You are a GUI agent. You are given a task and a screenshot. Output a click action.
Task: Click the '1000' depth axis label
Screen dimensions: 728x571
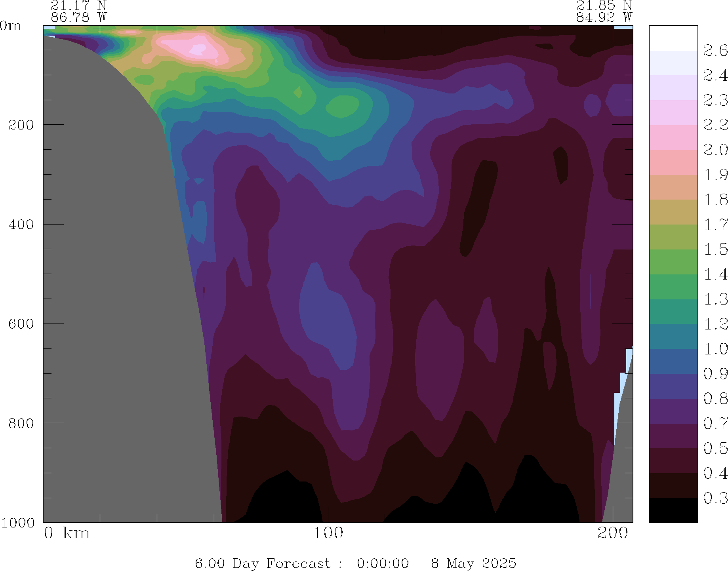[17, 523]
